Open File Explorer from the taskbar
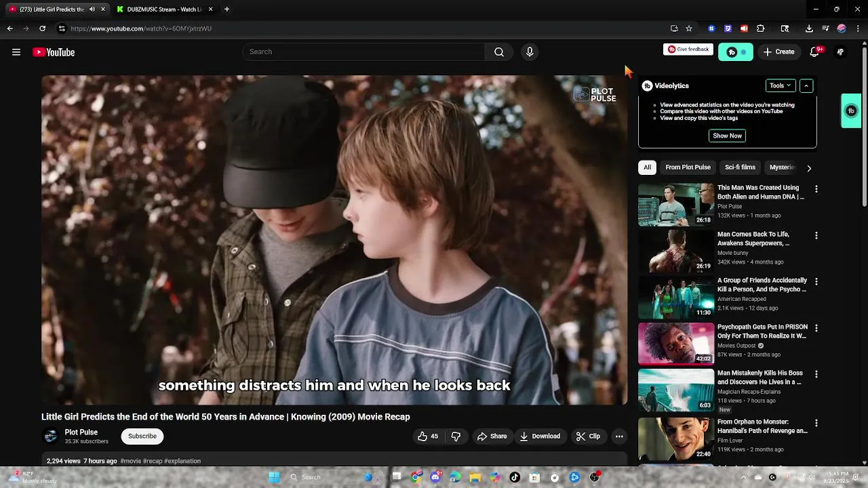 pyautogui.click(x=475, y=477)
